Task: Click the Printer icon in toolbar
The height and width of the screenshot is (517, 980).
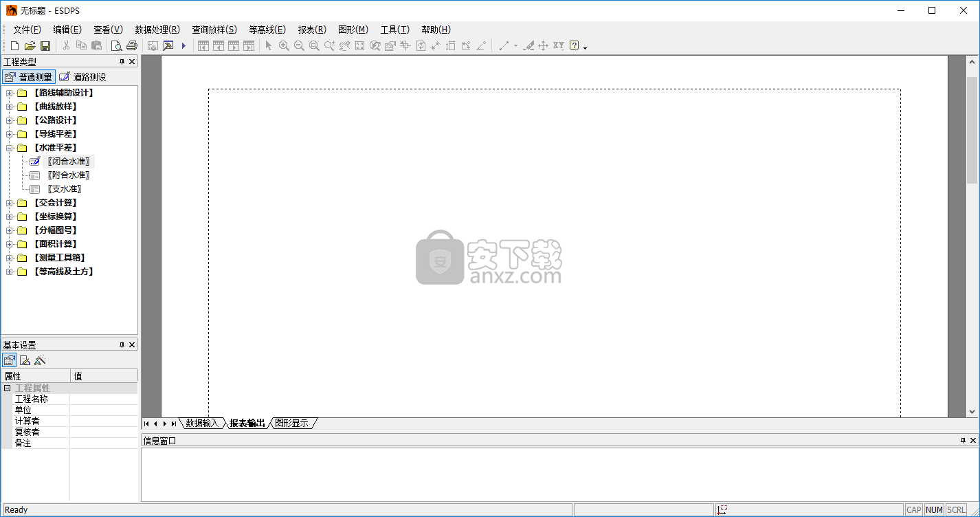Action: [x=132, y=46]
